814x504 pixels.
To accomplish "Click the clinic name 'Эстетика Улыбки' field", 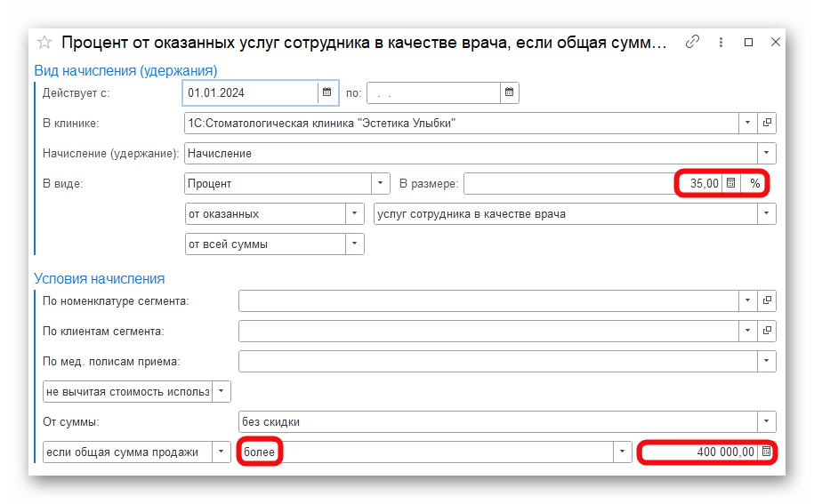I will [x=462, y=123].
